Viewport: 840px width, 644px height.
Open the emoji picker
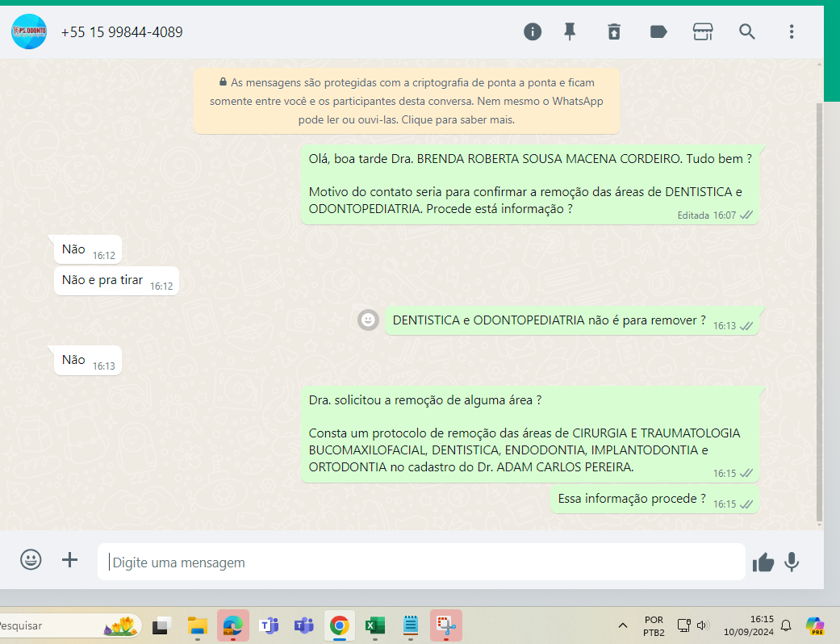coord(31,559)
